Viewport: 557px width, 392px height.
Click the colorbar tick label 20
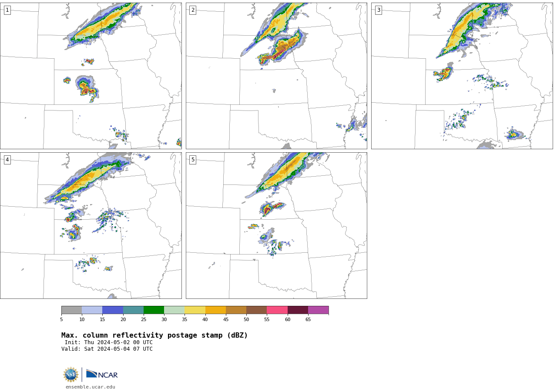[x=123, y=319]
